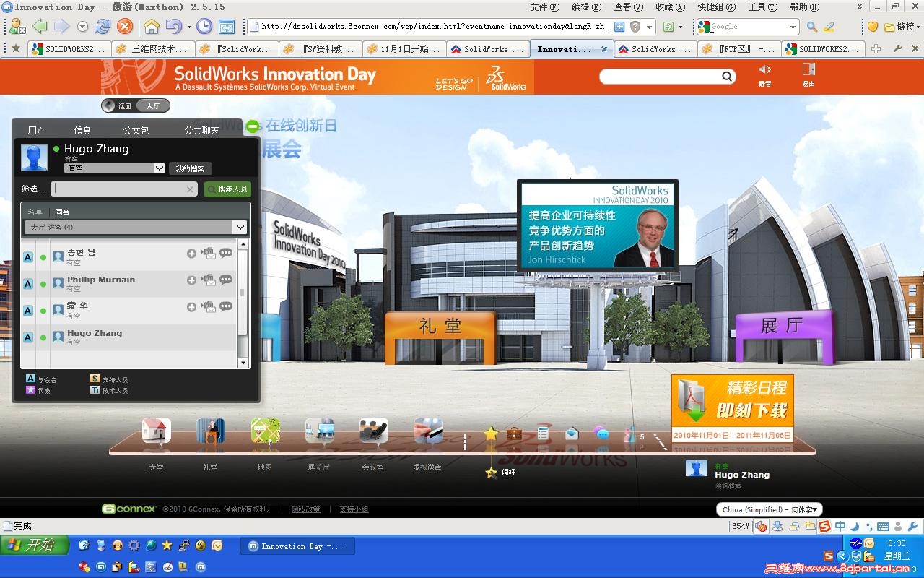Open the 工具(T) menu
This screenshot has width=924, height=578.
[763, 7]
